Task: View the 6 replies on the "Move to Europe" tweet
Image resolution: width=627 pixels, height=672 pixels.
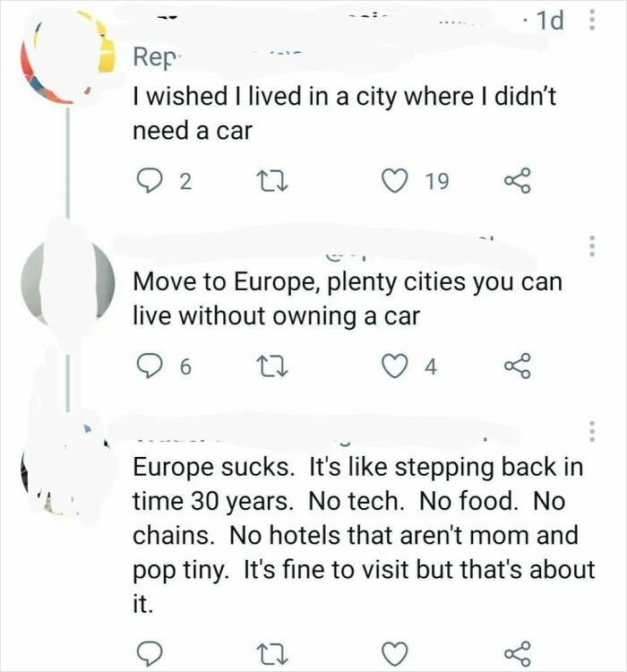Action: point(163,366)
